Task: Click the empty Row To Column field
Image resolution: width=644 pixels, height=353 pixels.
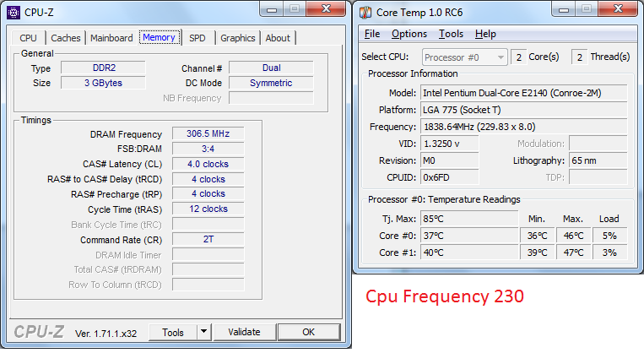Action: click(208, 285)
